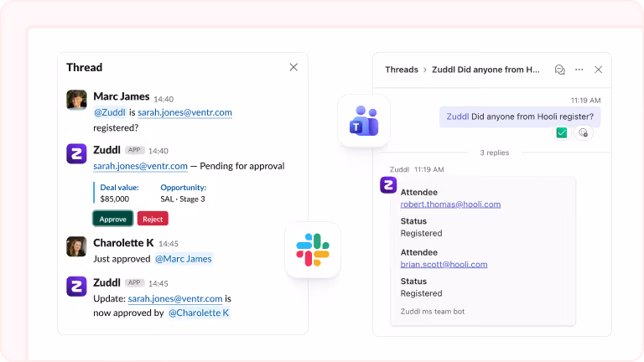The image size is (644, 362).
Task: Open the more options ellipsis in Teams header
Action: (x=579, y=70)
